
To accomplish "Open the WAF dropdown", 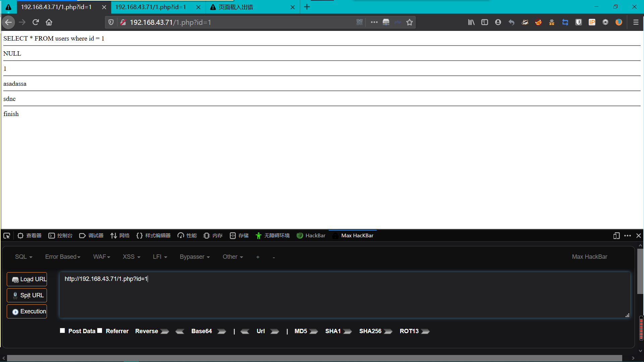I will (x=102, y=257).
